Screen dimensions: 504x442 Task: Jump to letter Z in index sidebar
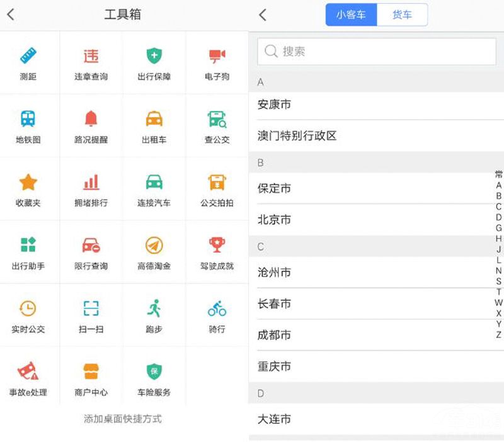[498, 335]
